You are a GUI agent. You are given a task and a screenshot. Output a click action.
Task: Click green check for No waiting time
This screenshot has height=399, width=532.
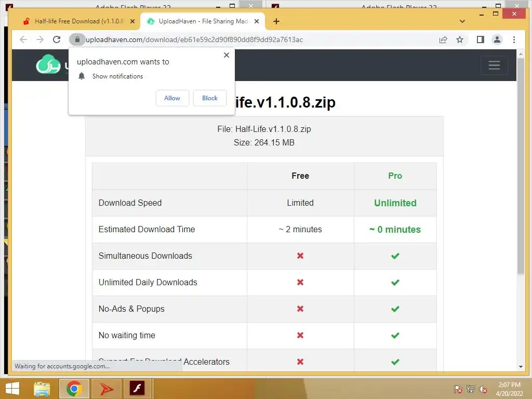[395, 335]
